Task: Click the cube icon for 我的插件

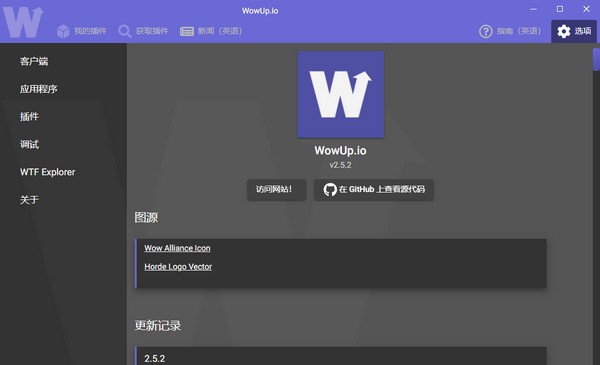Action: click(x=63, y=31)
